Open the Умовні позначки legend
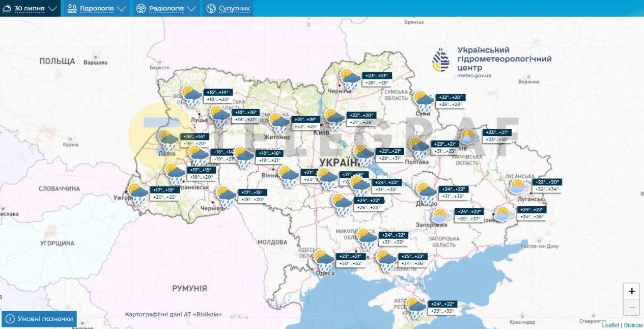 (x=39, y=319)
